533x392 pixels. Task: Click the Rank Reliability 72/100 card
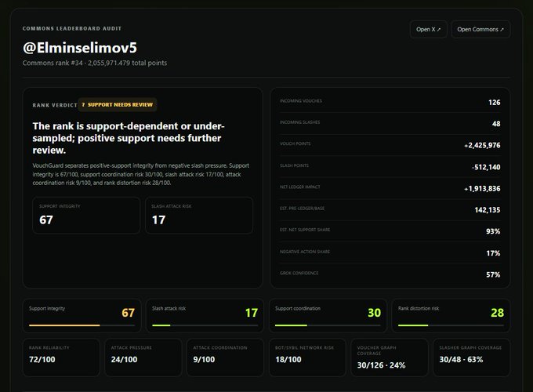[x=61, y=358]
